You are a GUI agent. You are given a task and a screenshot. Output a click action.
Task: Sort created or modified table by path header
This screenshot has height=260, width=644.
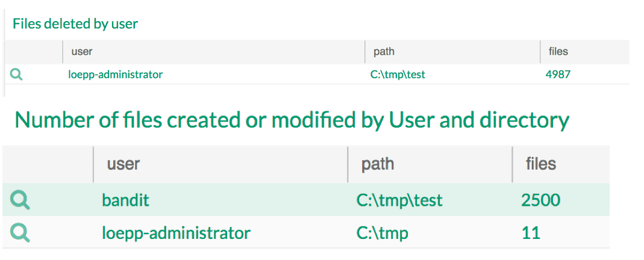tap(378, 164)
